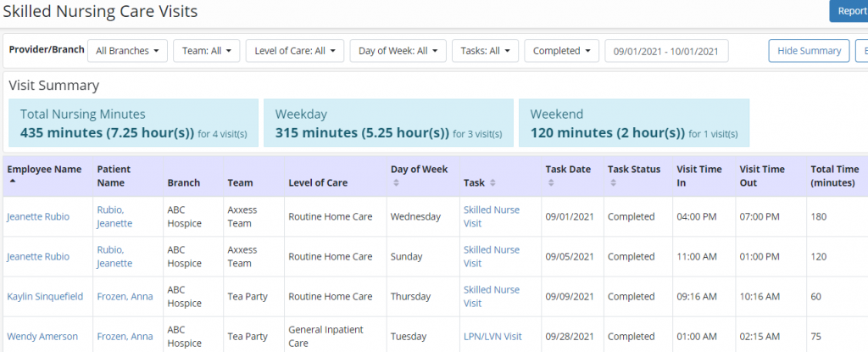Change the Completed status filter
Screen dimensions: 868x352
pyautogui.click(x=561, y=51)
